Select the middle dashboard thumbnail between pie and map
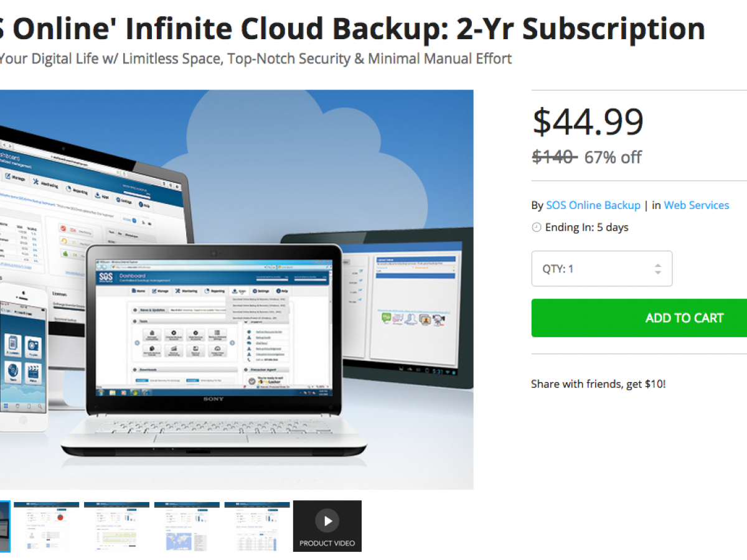 (x=116, y=526)
